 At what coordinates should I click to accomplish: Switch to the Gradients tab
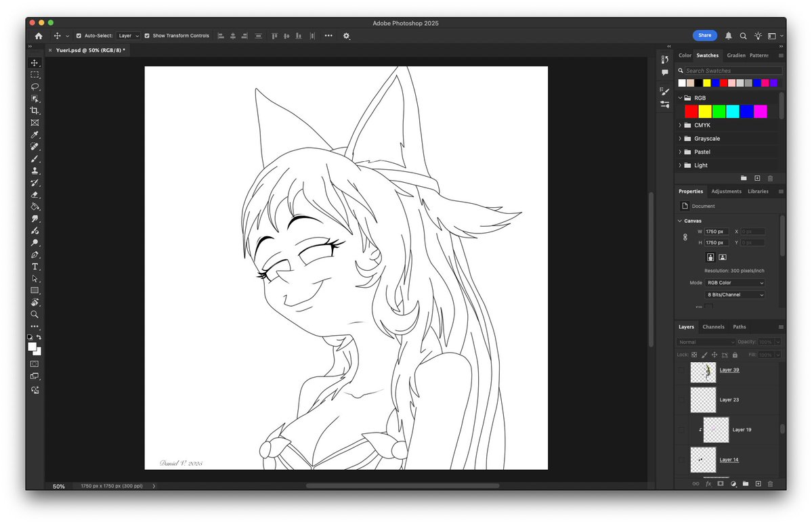click(x=736, y=56)
